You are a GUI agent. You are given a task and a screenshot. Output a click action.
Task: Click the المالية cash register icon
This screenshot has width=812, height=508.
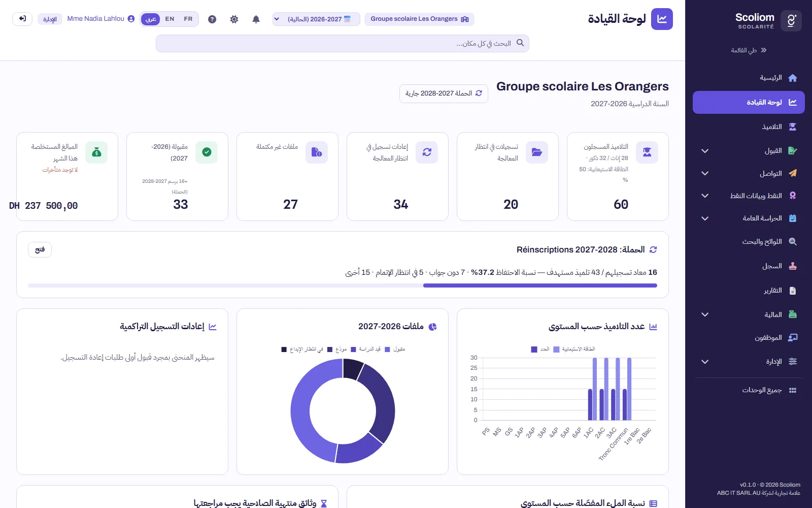point(793,314)
